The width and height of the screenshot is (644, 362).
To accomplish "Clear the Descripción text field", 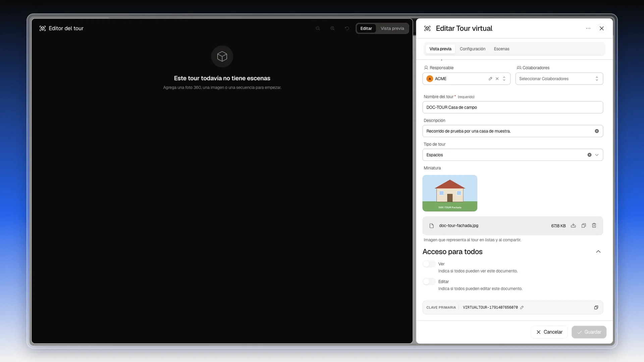I will (x=597, y=131).
